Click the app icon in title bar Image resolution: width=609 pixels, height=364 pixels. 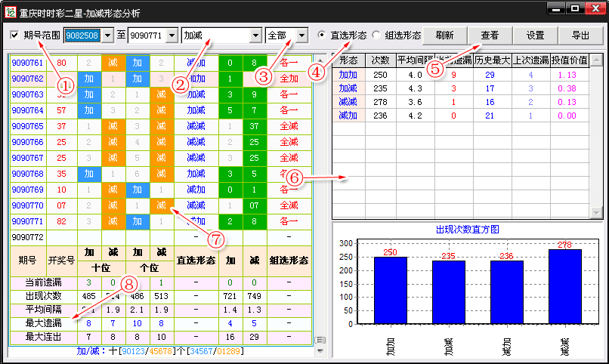tap(10, 10)
